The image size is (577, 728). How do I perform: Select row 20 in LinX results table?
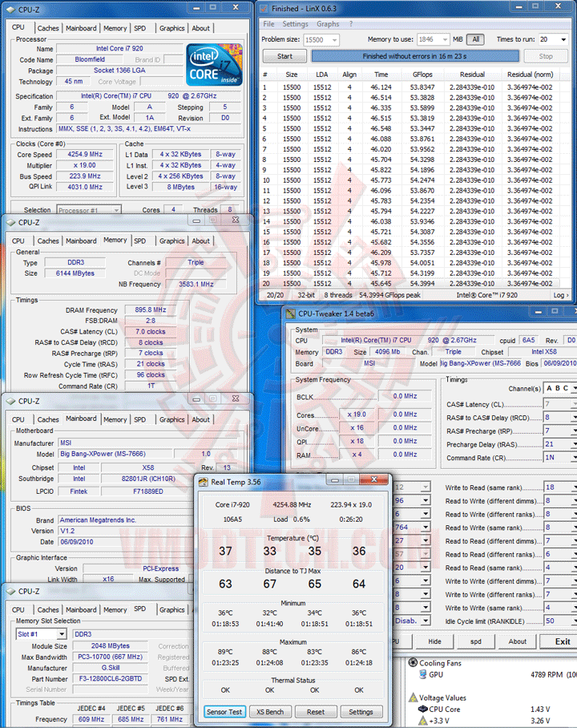pyautogui.click(x=410, y=284)
